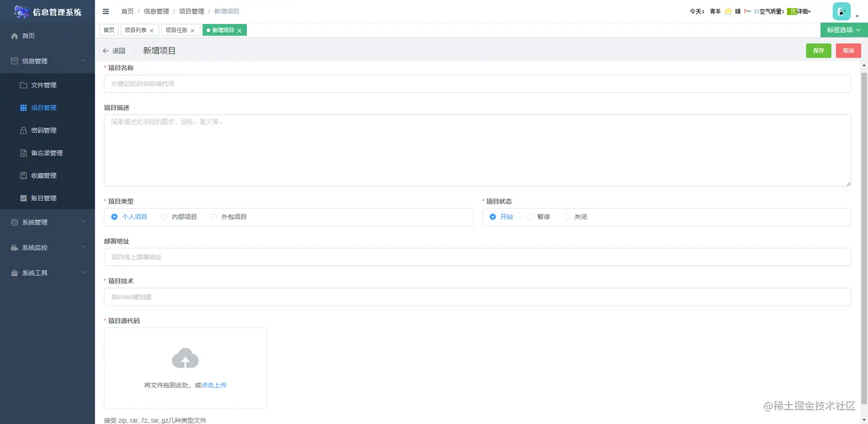Select 个人项目 radio option
868x424 pixels.
(x=129, y=217)
